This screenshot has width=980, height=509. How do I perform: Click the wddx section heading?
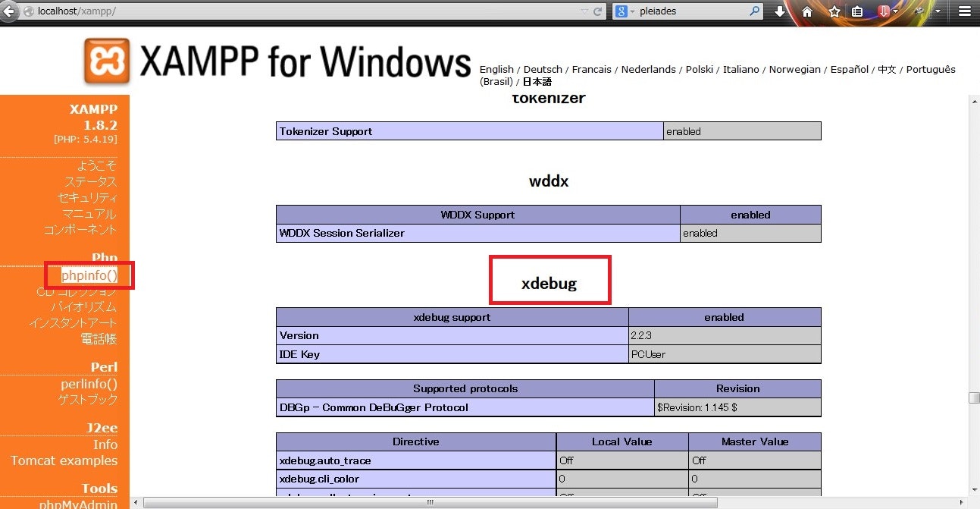pyautogui.click(x=549, y=181)
